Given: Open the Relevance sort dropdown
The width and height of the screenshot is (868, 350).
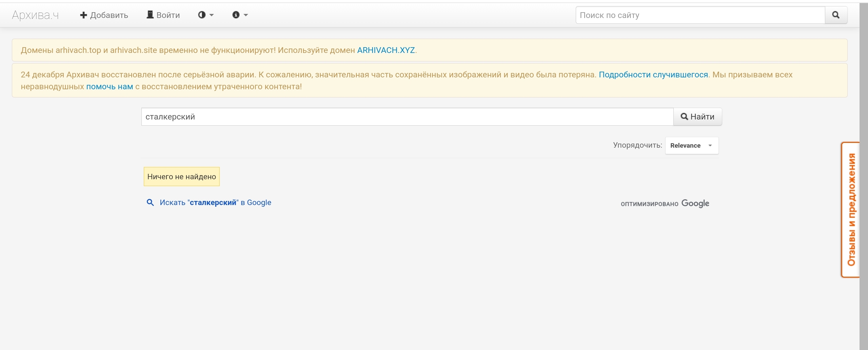Looking at the screenshot, I should tap(692, 146).
